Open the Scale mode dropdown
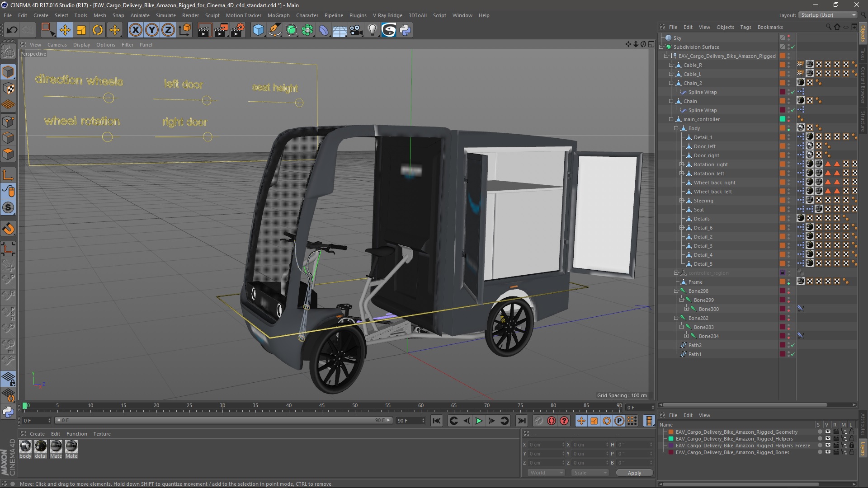868x488 pixels. tap(590, 473)
